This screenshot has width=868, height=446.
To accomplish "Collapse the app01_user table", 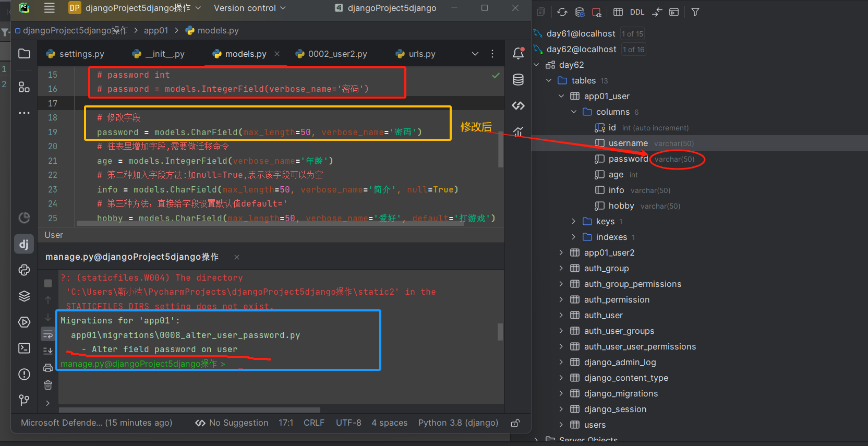I will tap(561, 97).
